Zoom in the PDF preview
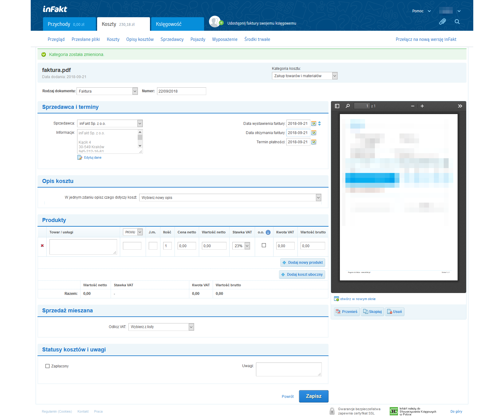The image size is (504, 420). [x=422, y=106]
